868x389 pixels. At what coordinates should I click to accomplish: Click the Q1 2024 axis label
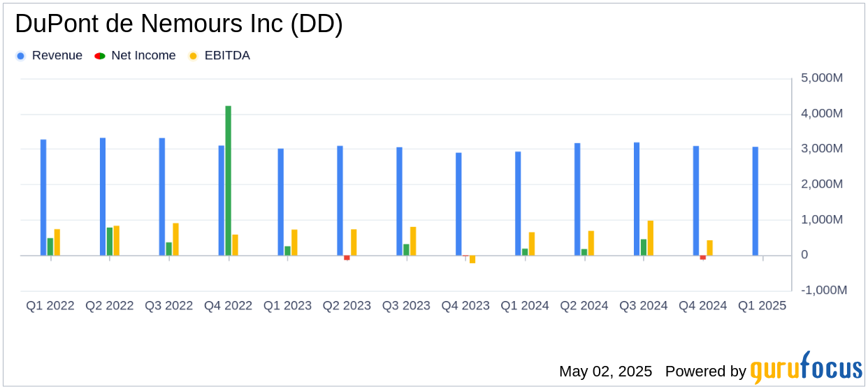pyautogui.click(x=525, y=306)
